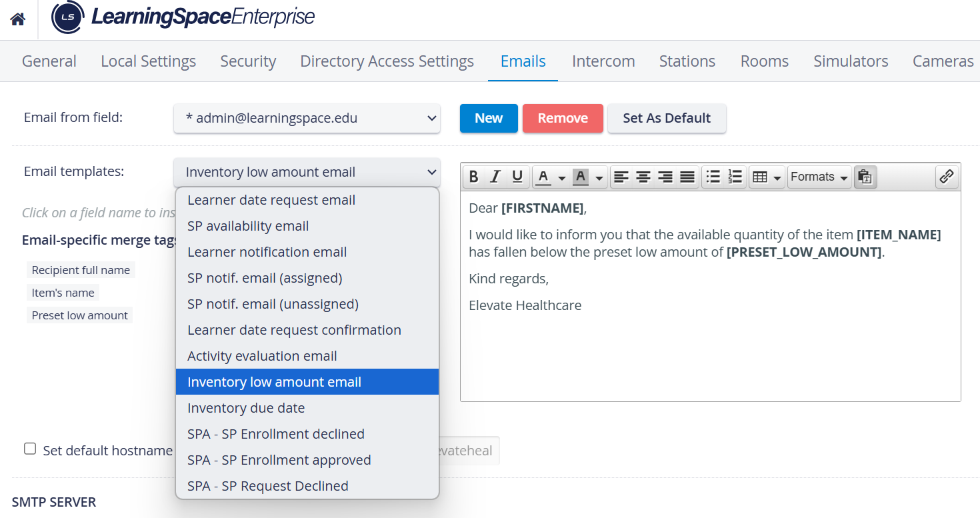Pick Learner notification email from the list
This screenshot has width=980, height=518.
coord(307,252)
